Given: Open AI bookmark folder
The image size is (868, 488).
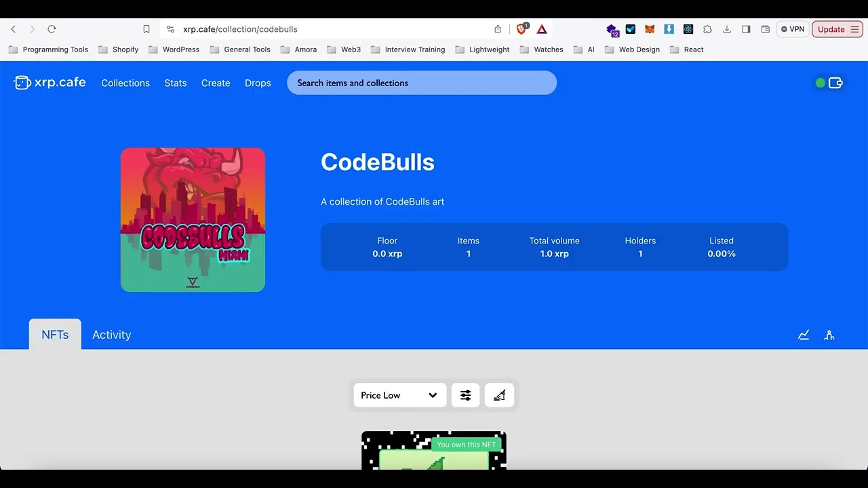Looking at the screenshot, I should coord(585,49).
